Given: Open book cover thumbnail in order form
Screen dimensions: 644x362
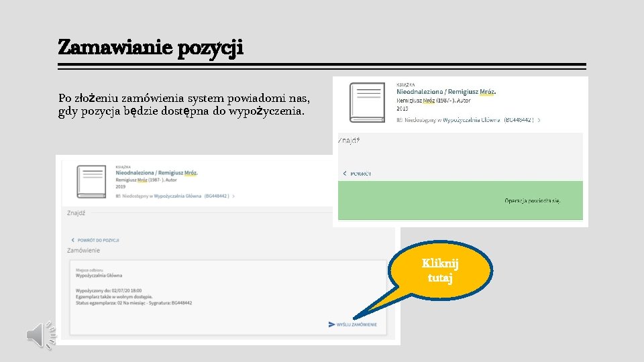Looking at the screenshot, I should 91,182.
